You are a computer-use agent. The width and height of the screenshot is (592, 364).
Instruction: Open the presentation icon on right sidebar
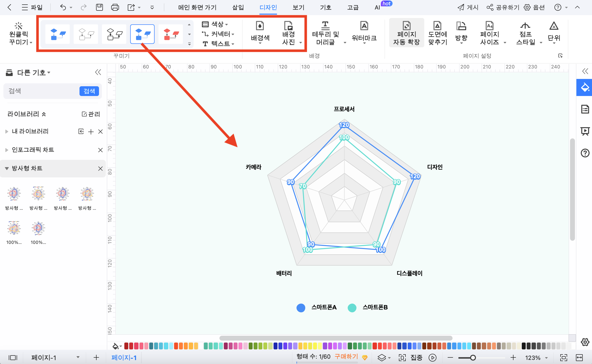point(585,131)
